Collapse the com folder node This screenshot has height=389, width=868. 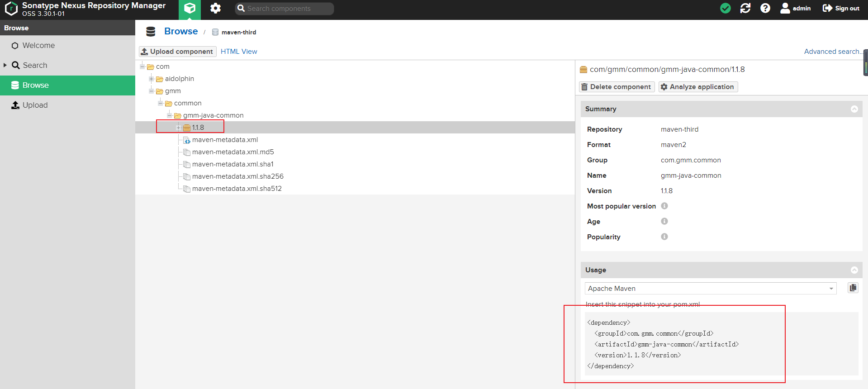click(x=142, y=66)
